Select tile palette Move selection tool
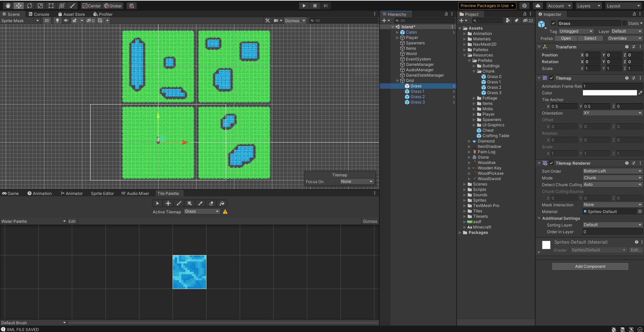Screen dimensions: 644x332 click(x=168, y=203)
